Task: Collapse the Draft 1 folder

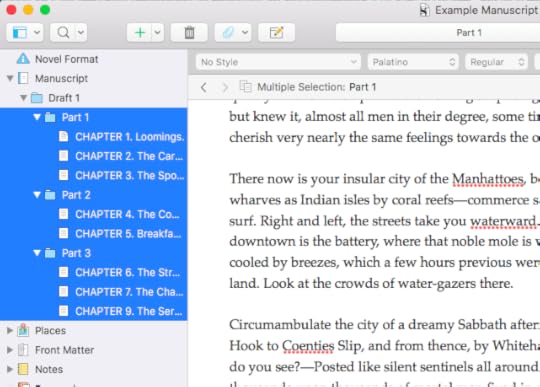Action: pos(23,98)
